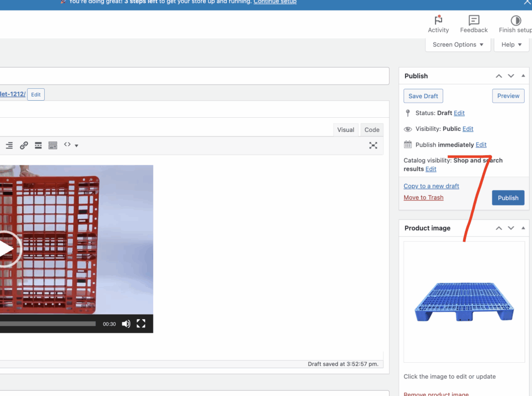Play the red pallet video
The width and height of the screenshot is (532, 396).
click(6, 250)
